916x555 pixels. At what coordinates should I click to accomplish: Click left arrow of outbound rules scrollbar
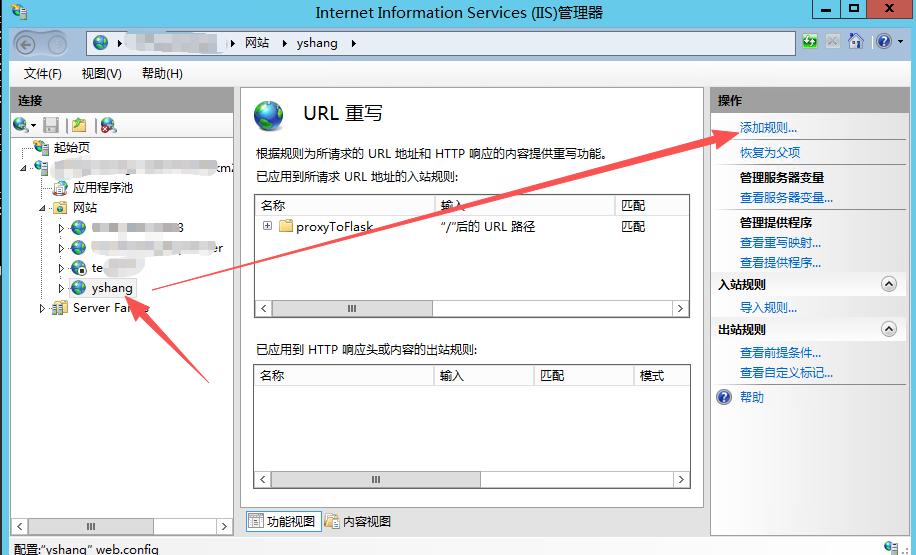[x=263, y=480]
